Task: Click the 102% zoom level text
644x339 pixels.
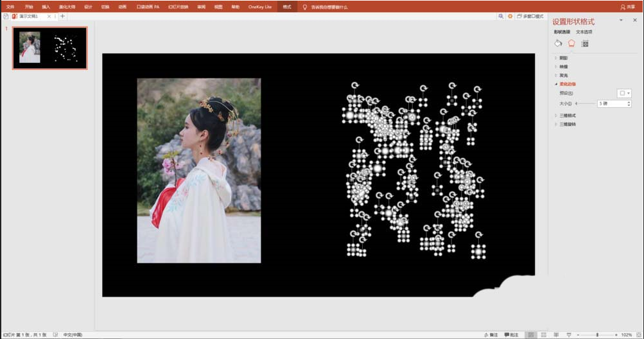Action: point(626,335)
